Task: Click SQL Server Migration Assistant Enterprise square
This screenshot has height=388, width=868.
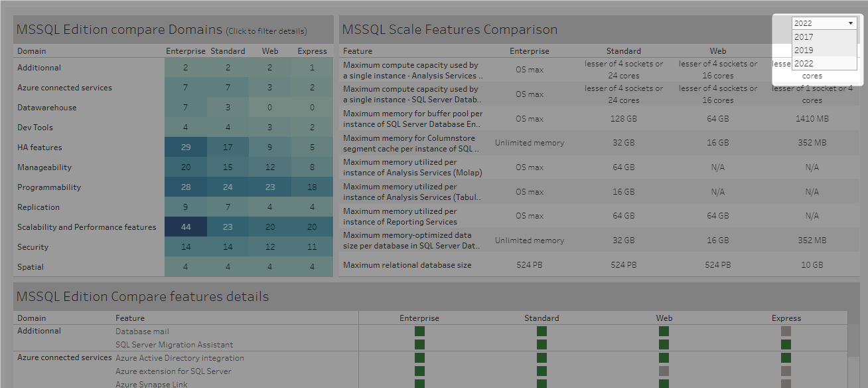Action: coord(419,344)
